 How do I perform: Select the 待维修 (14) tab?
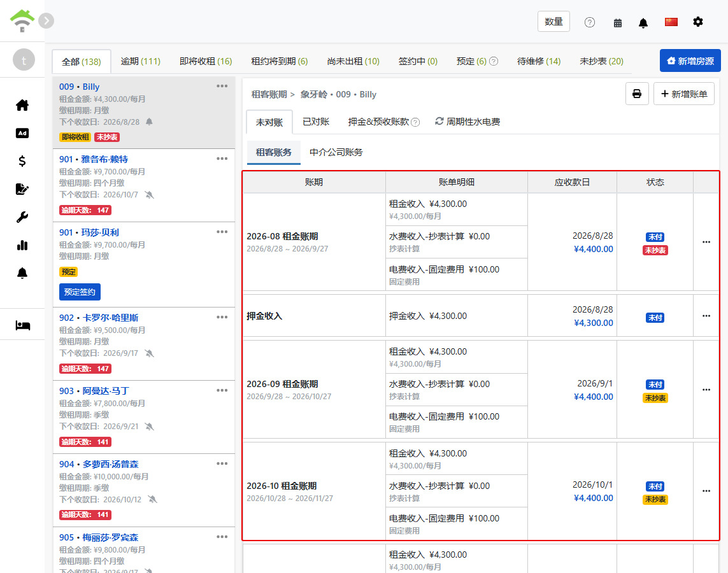click(x=539, y=61)
